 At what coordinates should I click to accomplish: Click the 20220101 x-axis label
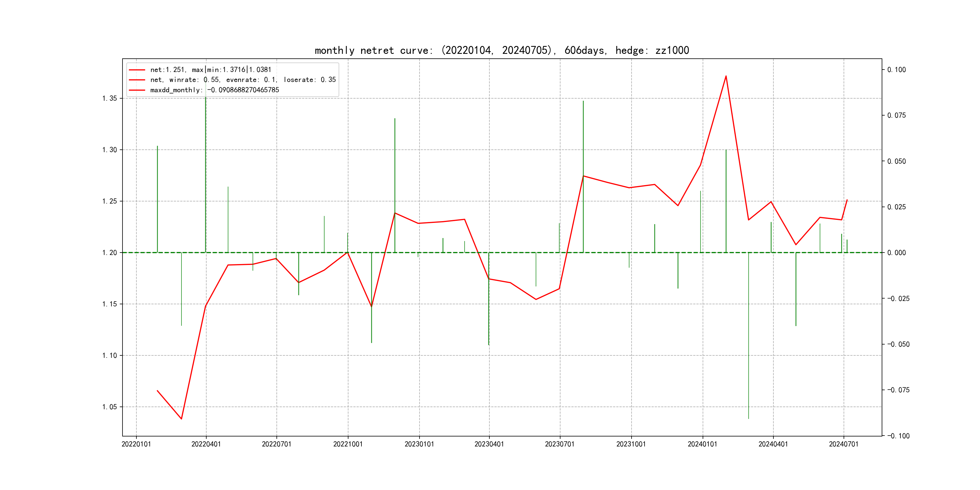(136, 444)
